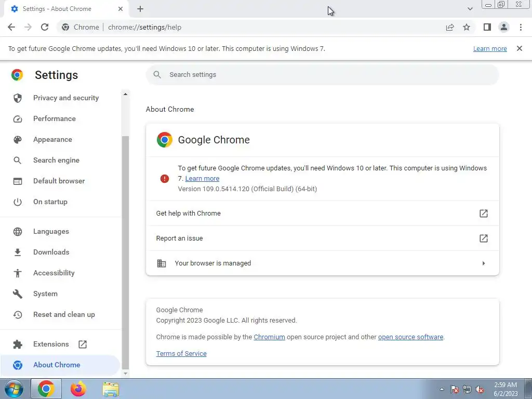Click the person icon beside Accessibility
Screen dimensions: 532x399
click(17, 273)
